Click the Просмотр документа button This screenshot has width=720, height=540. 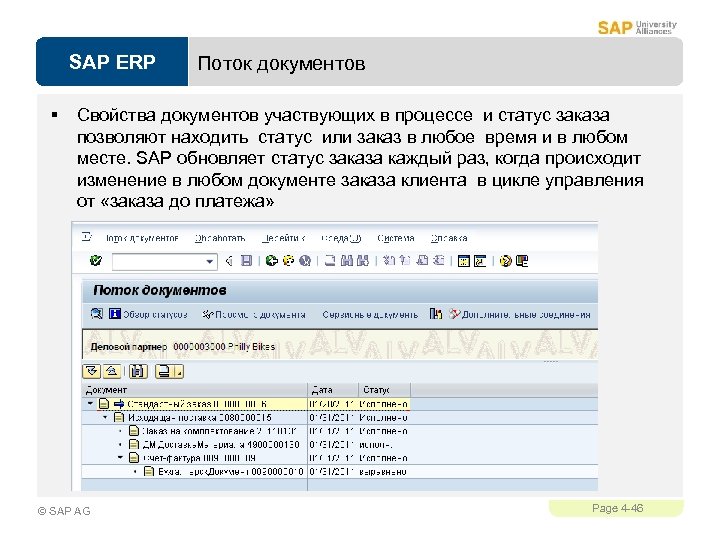(x=254, y=315)
